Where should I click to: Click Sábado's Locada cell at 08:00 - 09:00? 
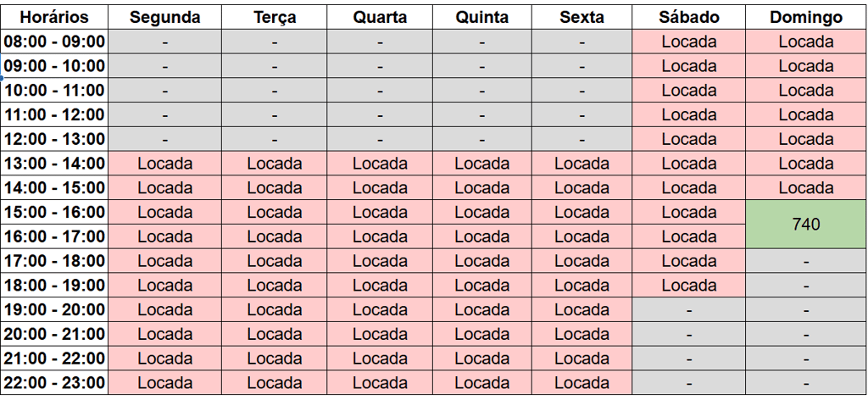click(688, 42)
